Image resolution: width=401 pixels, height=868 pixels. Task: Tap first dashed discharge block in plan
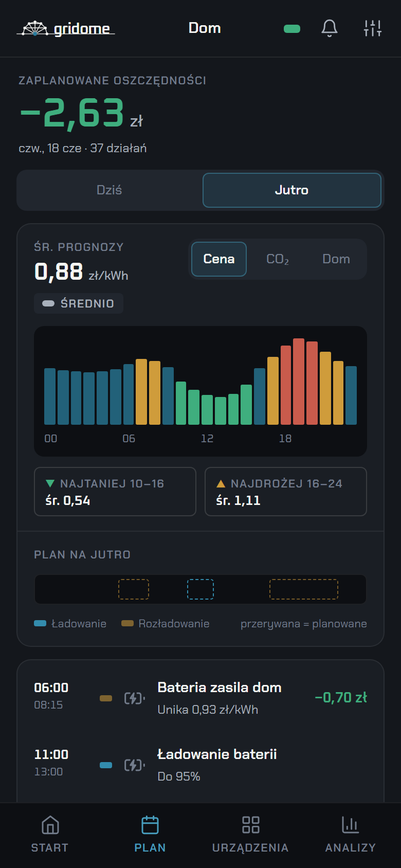pyautogui.click(x=134, y=589)
